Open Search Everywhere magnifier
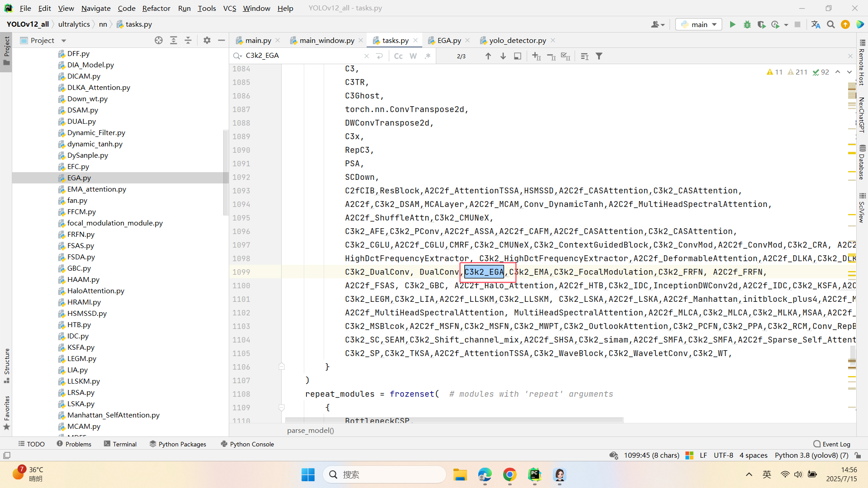Viewport: 868px width, 488px height. 830,24
